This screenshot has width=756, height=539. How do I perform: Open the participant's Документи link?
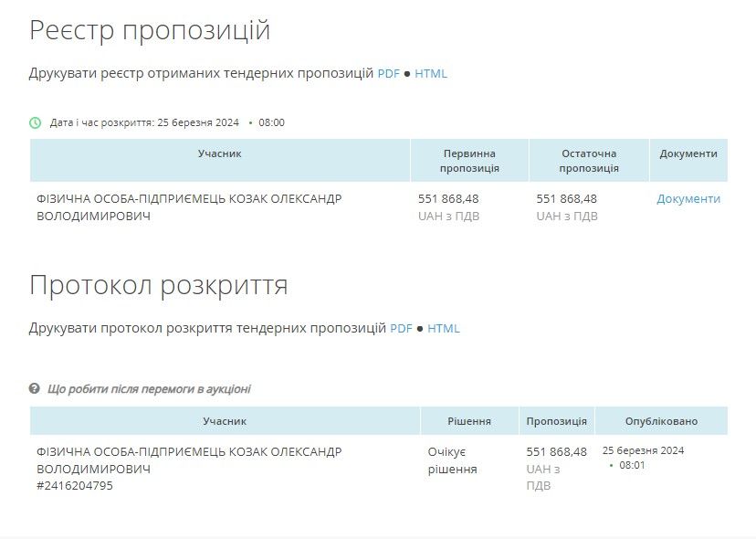click(x=689, y=197)
